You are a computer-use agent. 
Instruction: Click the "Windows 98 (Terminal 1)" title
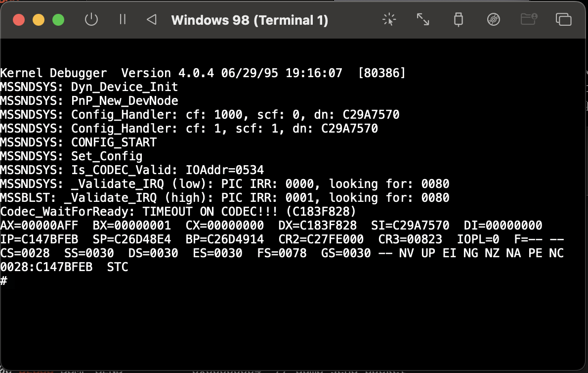pyautogui.click(x=250, y=20)
